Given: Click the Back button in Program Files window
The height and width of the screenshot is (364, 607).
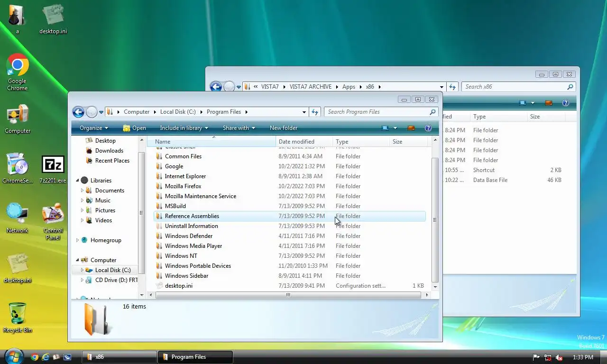Looking at the screenshot, I should (78, 112).
